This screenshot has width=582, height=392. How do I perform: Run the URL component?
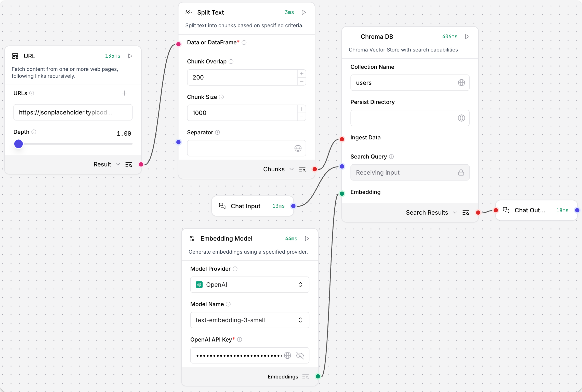pos(130,56)
